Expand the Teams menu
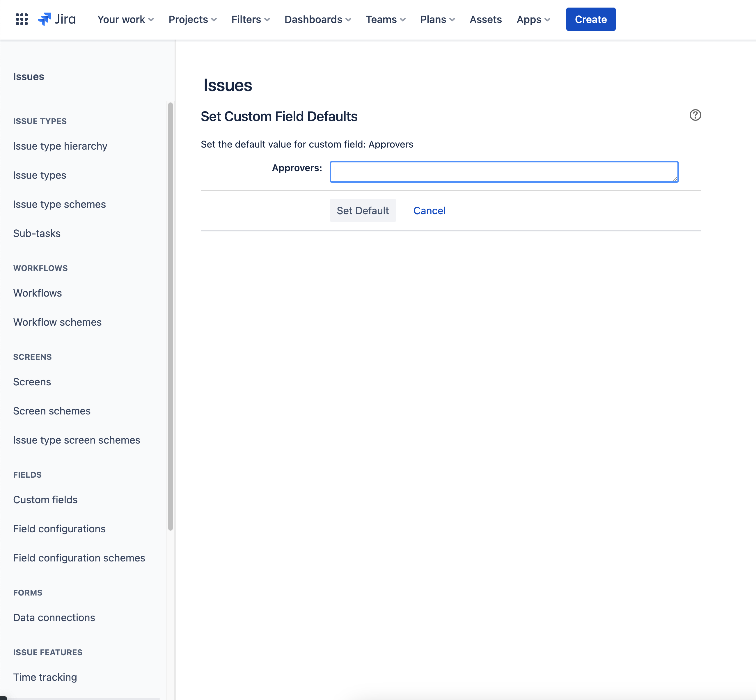756x700 pixels. tap(385, 19)
